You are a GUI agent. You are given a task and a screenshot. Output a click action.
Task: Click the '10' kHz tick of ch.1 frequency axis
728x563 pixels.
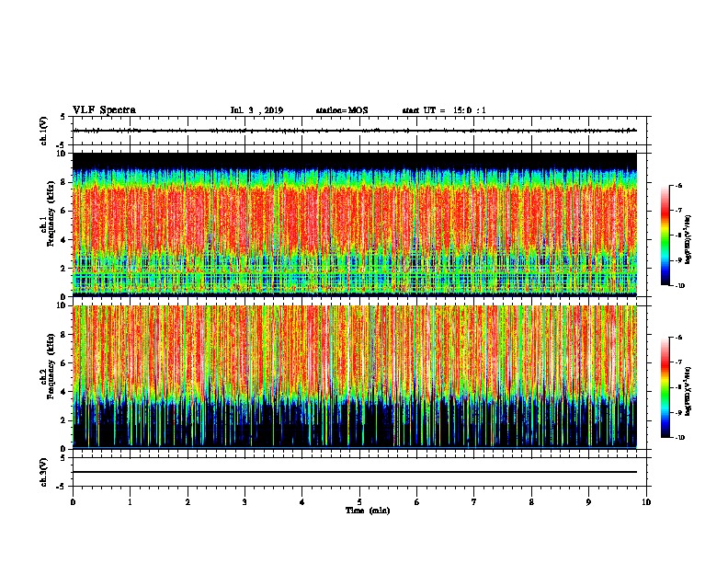click(62, 154)
